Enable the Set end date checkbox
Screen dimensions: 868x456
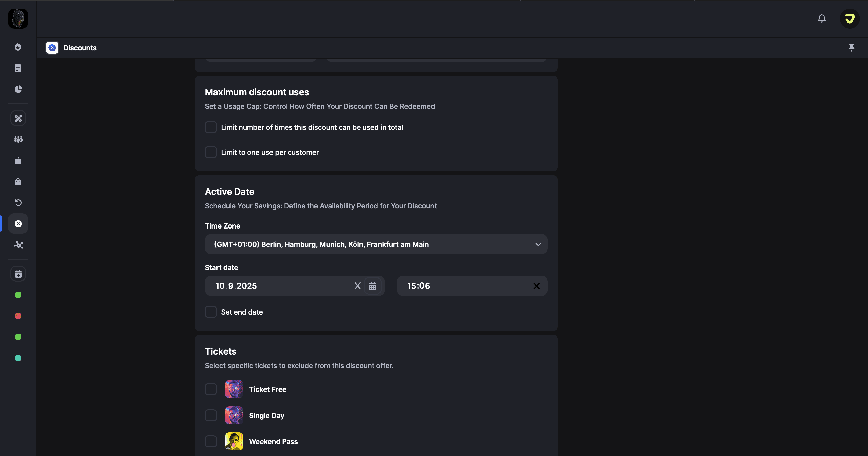click(211, 312)
